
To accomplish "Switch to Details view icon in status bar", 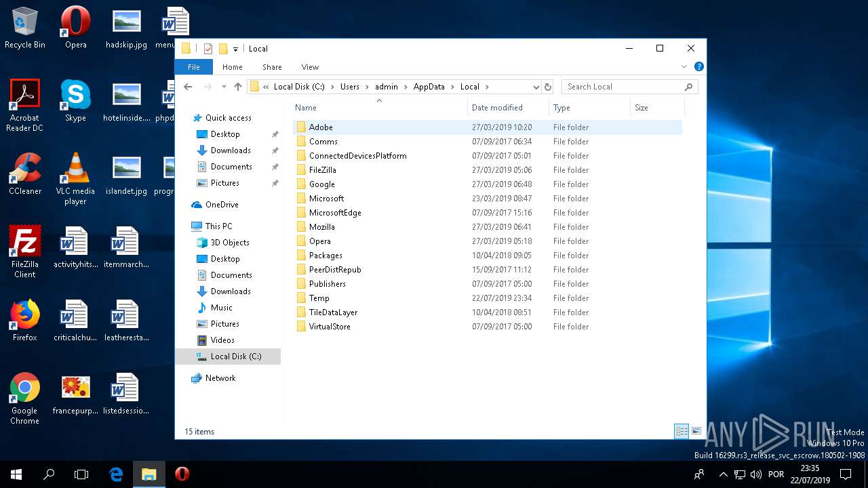I will pos(682,431).
